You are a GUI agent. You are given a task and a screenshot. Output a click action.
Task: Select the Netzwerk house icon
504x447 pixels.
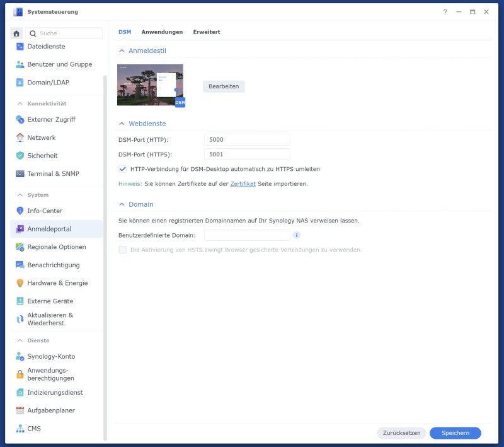coord(20,137)
